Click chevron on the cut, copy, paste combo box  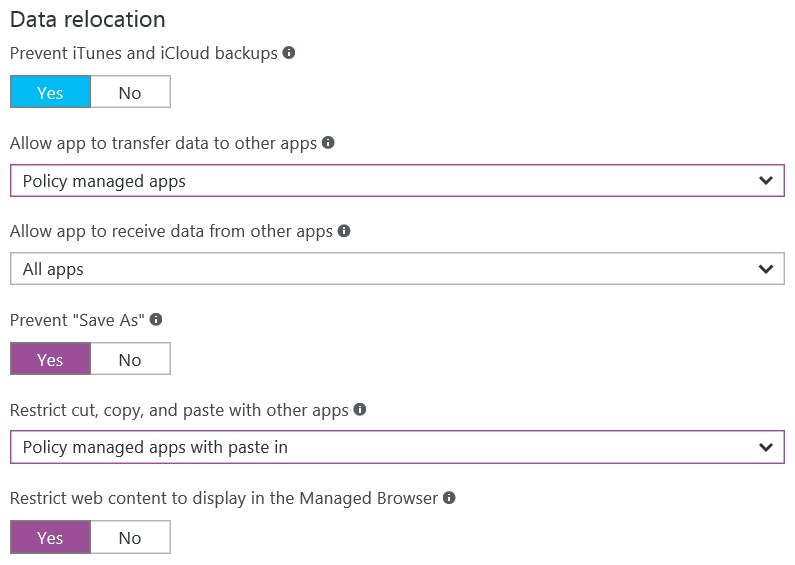(x=766, y=447)
